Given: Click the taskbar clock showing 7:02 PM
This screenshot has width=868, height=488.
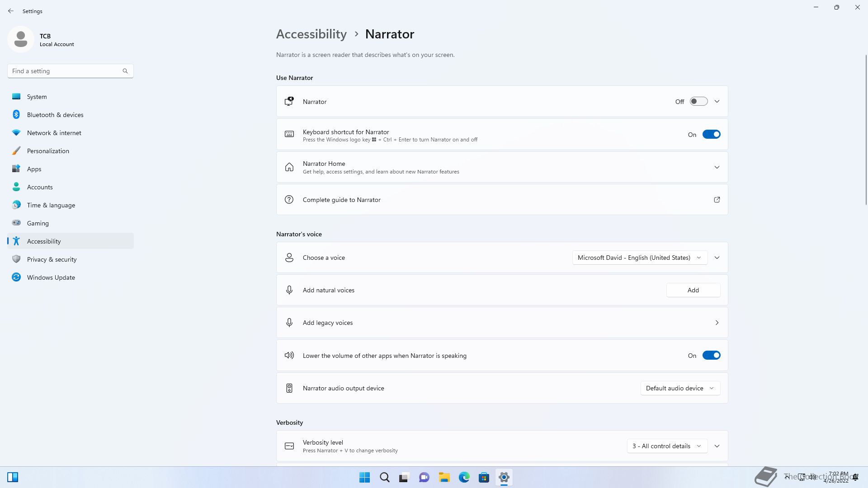Looking at the screenshot, I should coord(836,477).
